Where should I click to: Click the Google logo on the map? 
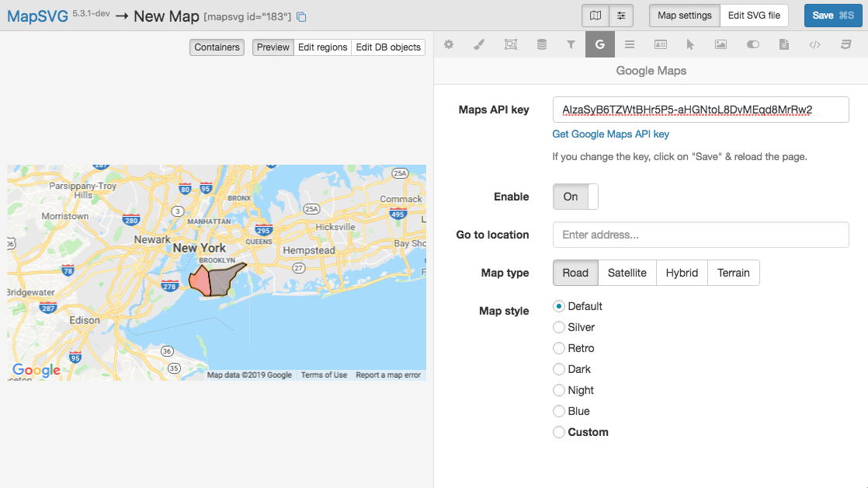36,369
